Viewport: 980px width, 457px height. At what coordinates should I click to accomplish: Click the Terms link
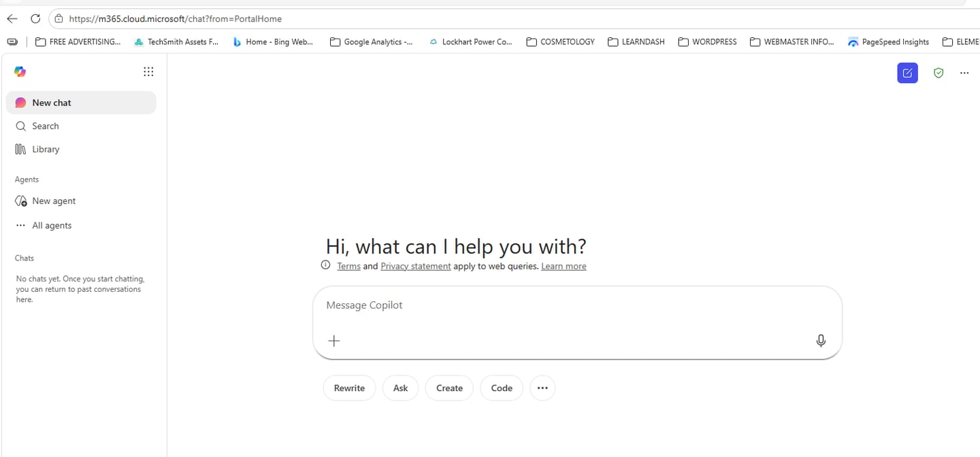(x=348, y=266)
